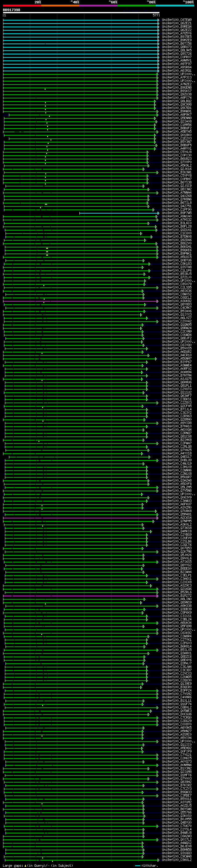Select the UniRef100_A3UK82 label

pyautogui.click(x=176, y=301)
